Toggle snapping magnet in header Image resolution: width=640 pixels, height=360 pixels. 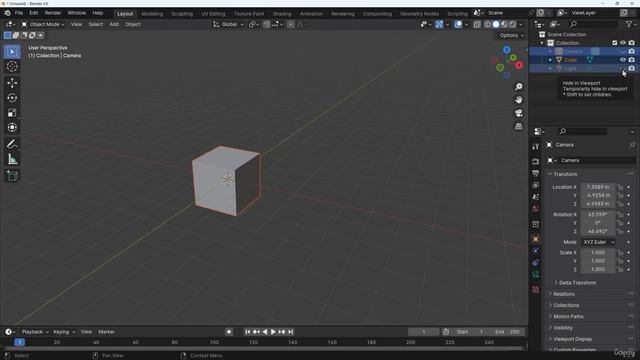click(267, 24)
